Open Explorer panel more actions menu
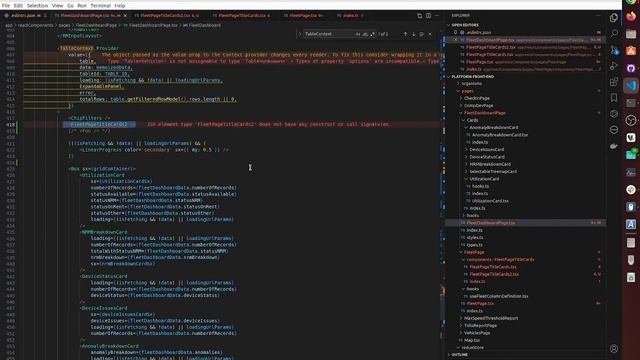 [598, 16]
